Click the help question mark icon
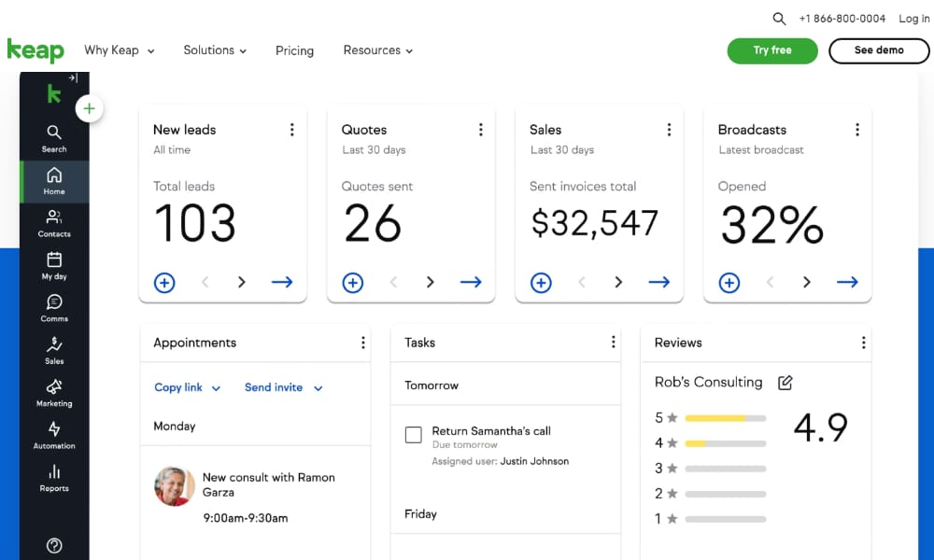 coord(54,545)
